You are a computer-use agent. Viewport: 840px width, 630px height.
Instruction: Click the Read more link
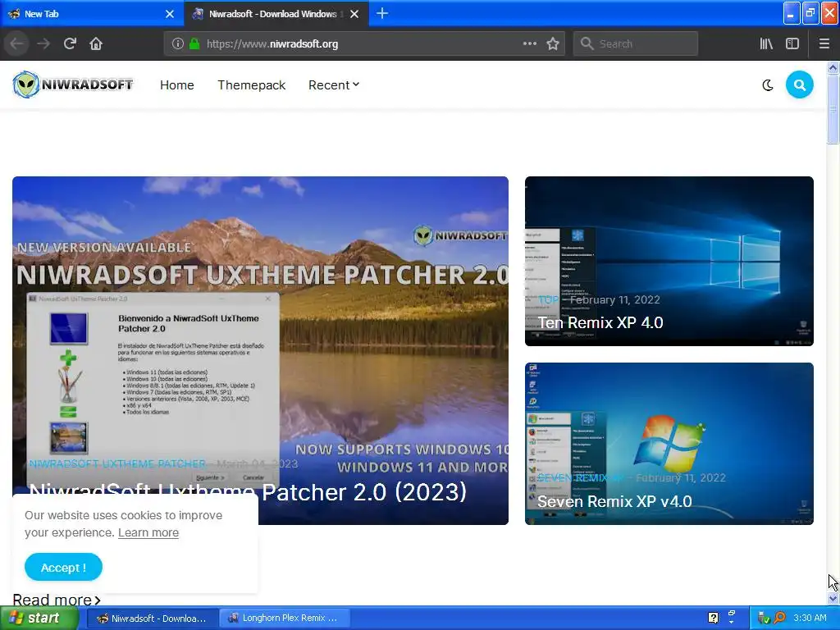point(57,600)
